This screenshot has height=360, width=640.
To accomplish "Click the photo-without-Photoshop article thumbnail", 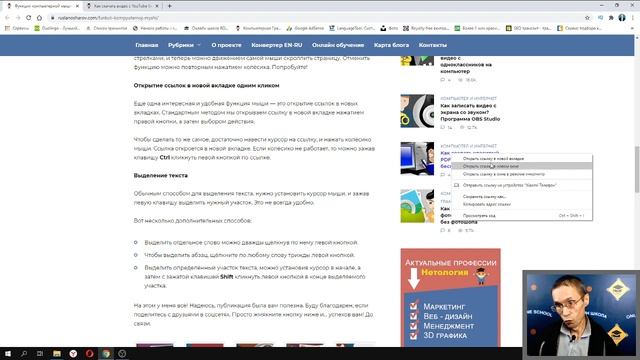I will 417,206.
